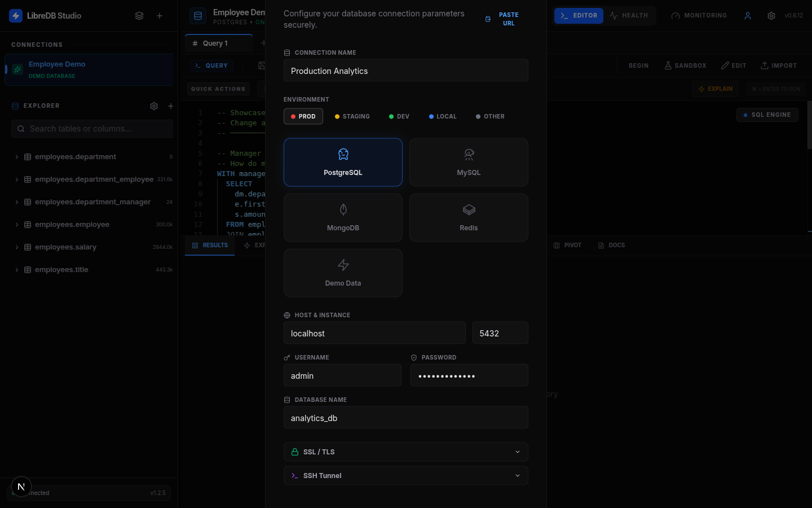This screenshot has height=508, width=812.
Task: Select the Query 1 tab
Action: [x=219, y=43]
